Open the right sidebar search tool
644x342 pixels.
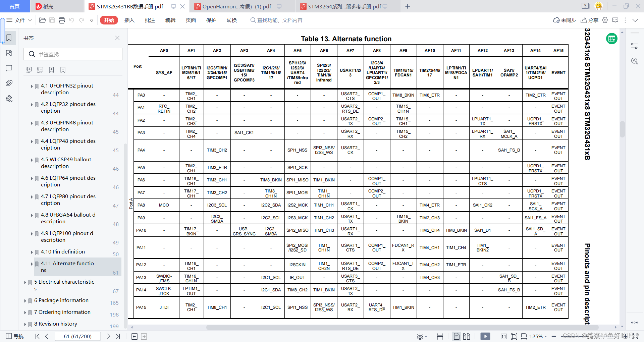[x=634, y=61]
